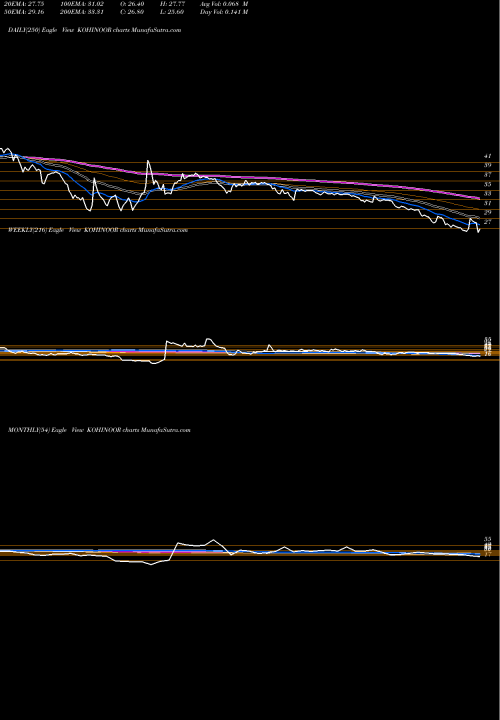Click the 16 label on weekly chart axis

click(x=488, y=354)
